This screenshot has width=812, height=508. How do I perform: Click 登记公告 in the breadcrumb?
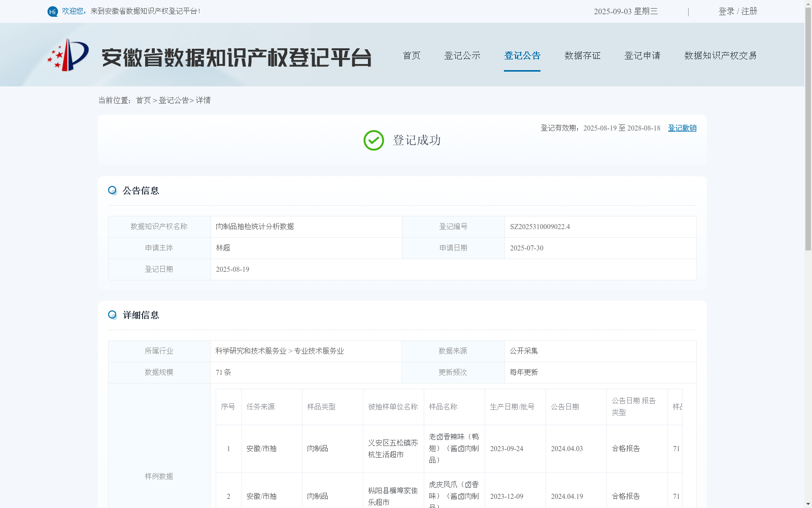[x=174, y=100]
